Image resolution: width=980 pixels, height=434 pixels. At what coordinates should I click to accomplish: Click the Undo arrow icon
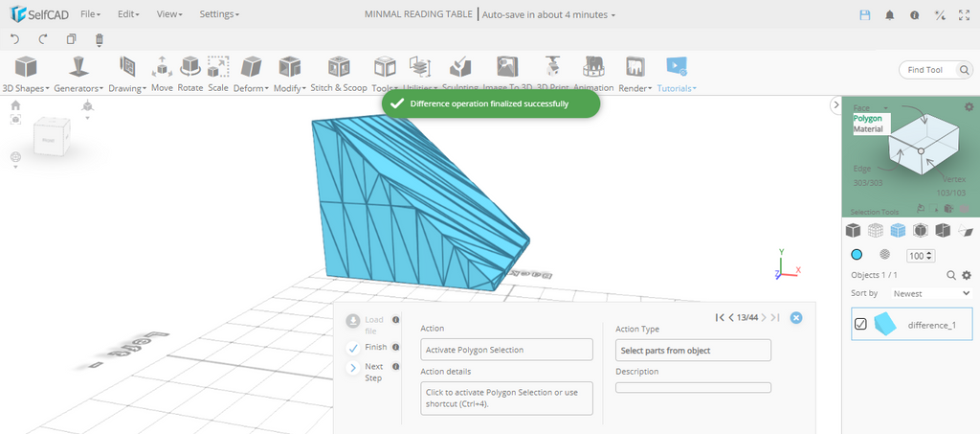14,39
